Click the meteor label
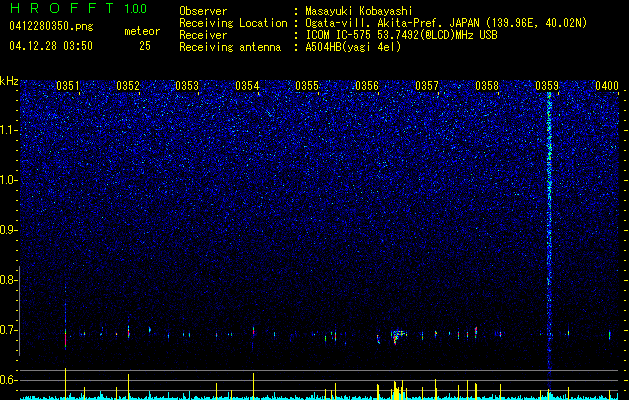 pyautogui.click(x=142, y=31)
